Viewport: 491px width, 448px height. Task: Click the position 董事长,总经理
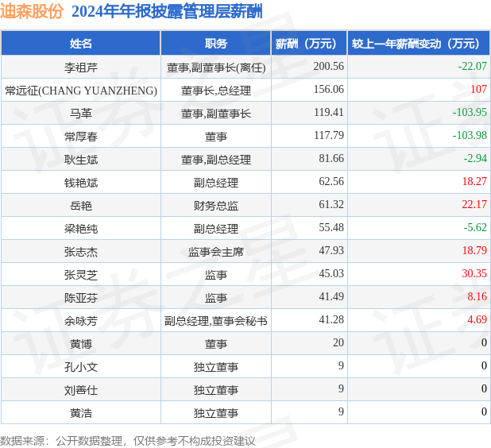point(216,91)
